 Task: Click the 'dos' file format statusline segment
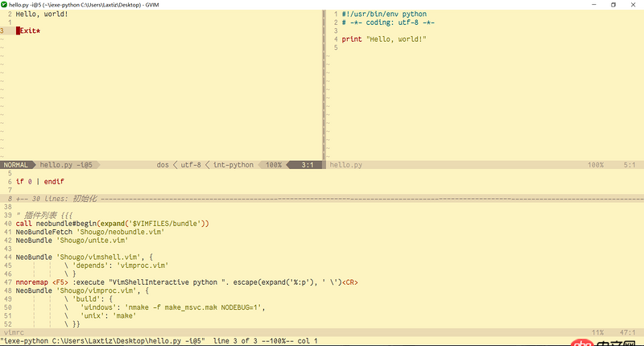click(x=163, y=165)
